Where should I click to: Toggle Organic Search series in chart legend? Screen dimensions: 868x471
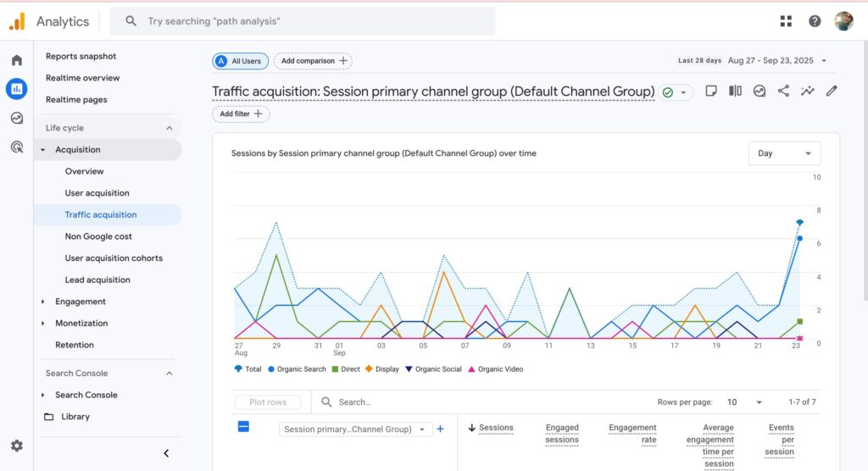click(297, 369)
